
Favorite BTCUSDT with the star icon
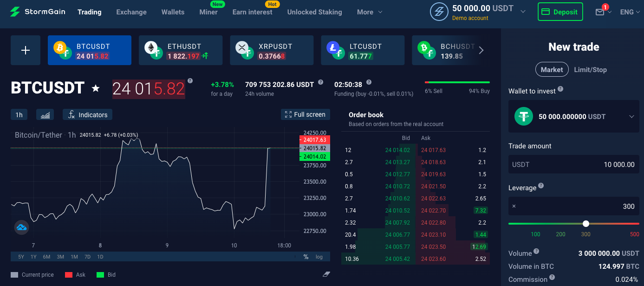coord(96,88)
